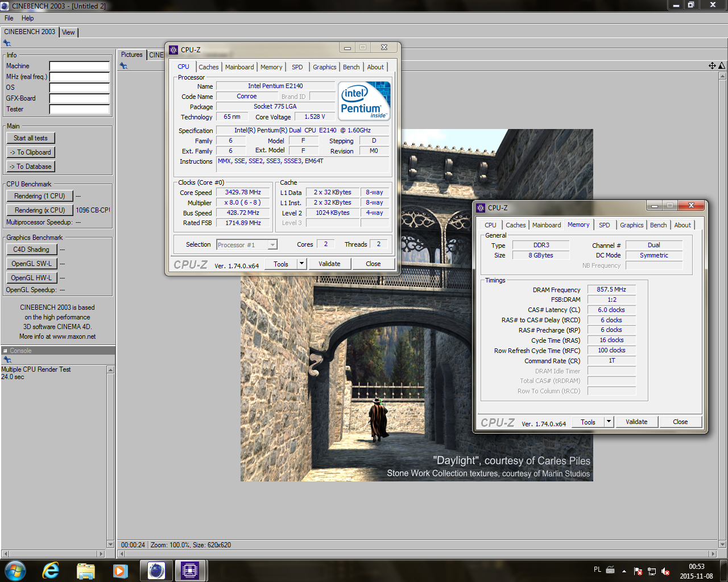Run the Rendering (x CPU) benchmark
The width and height of the screenshot is (728, 582).
pyautogui.click(x=40, y=210)
